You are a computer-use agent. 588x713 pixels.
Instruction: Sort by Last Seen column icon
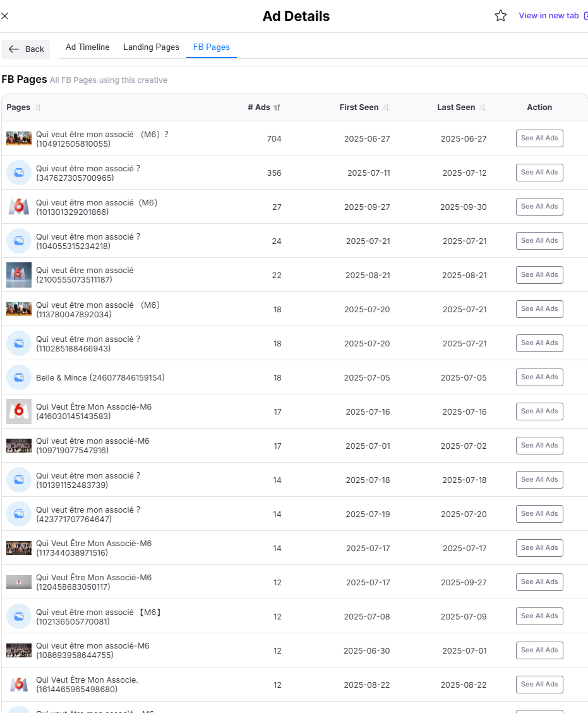tap(482, 108)
